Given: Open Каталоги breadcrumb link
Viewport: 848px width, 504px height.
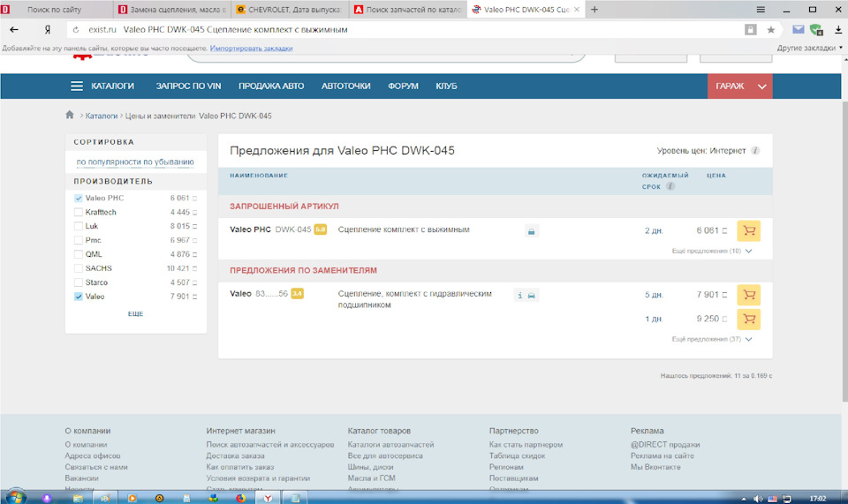Looking at the screenshot, I should [x=101, y=116].
